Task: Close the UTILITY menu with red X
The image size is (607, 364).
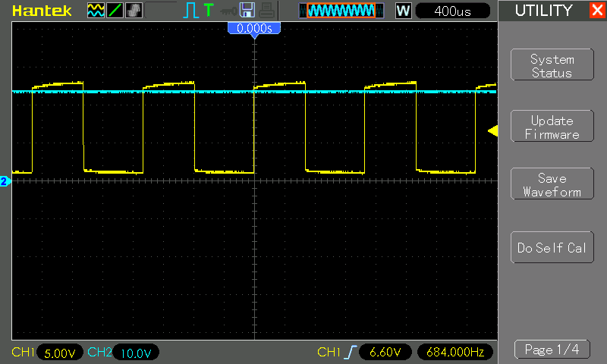Action: coord(597,10)
